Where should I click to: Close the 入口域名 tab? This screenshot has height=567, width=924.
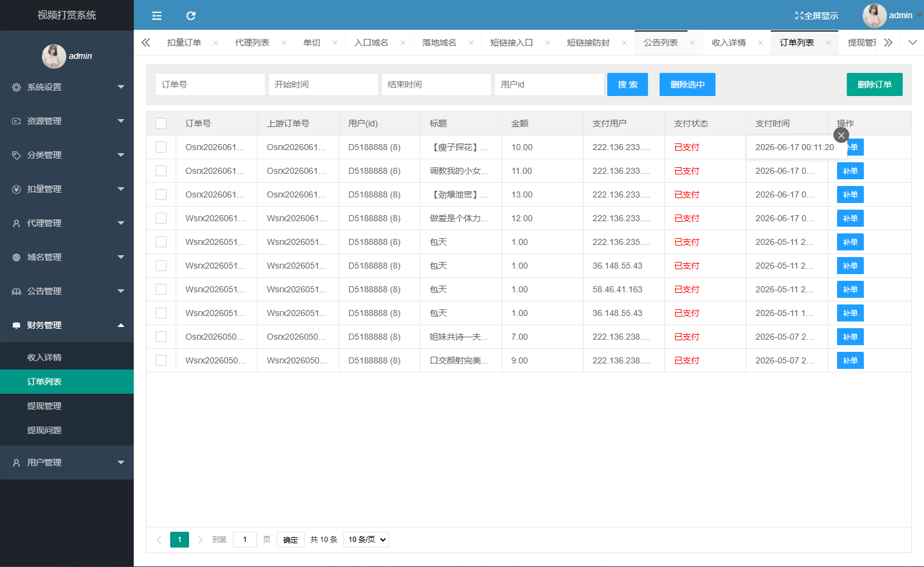point(403,43)
